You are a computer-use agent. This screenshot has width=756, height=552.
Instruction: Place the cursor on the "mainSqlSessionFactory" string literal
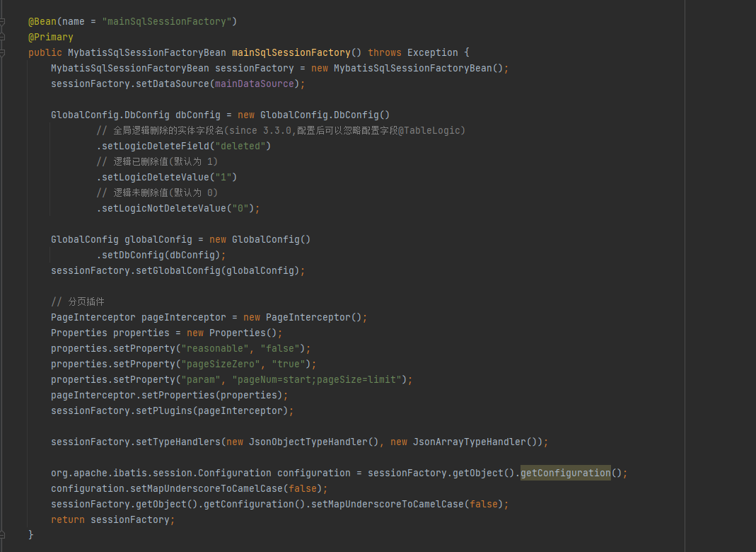[169, 22]
